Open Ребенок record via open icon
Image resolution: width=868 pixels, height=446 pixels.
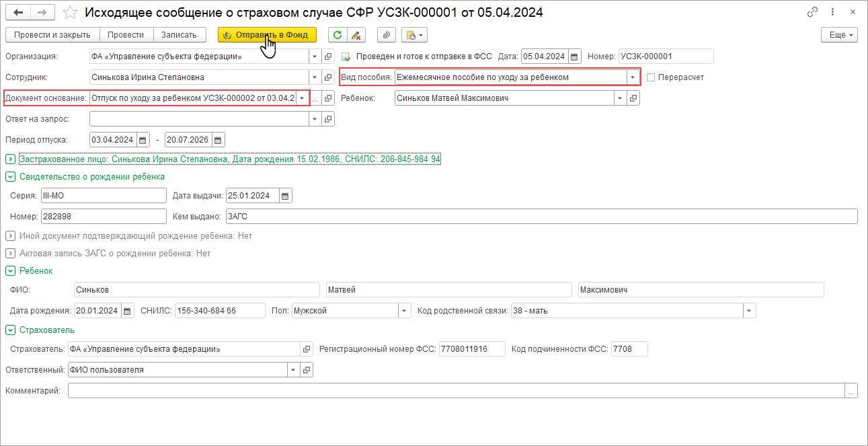click(633, 98)
